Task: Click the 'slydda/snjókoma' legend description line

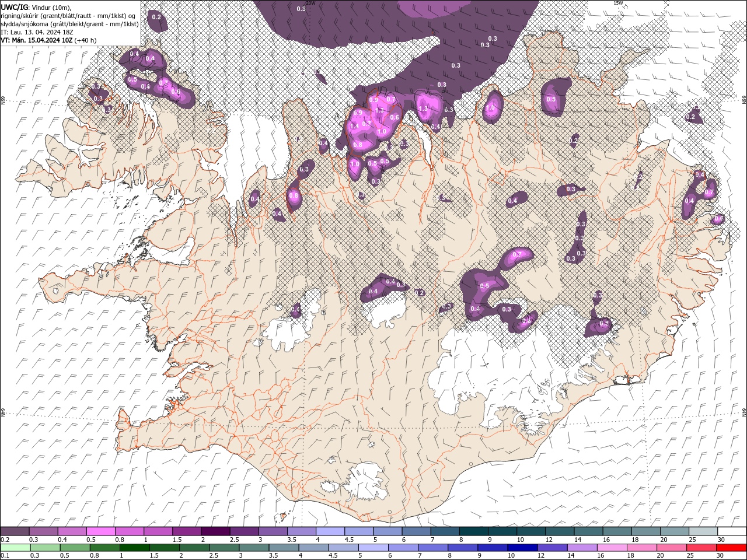Action: point(69,24)
